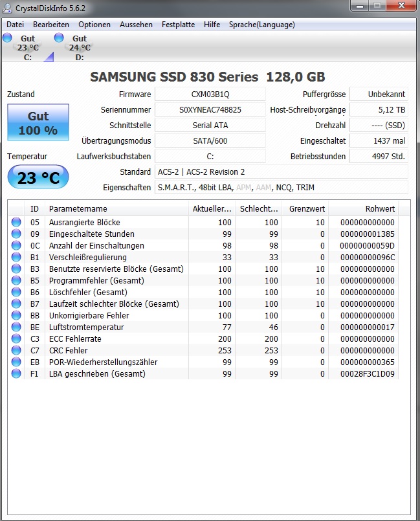420x521 pixels.
Task: Click the Parametername column header
Action: point(116,208)
